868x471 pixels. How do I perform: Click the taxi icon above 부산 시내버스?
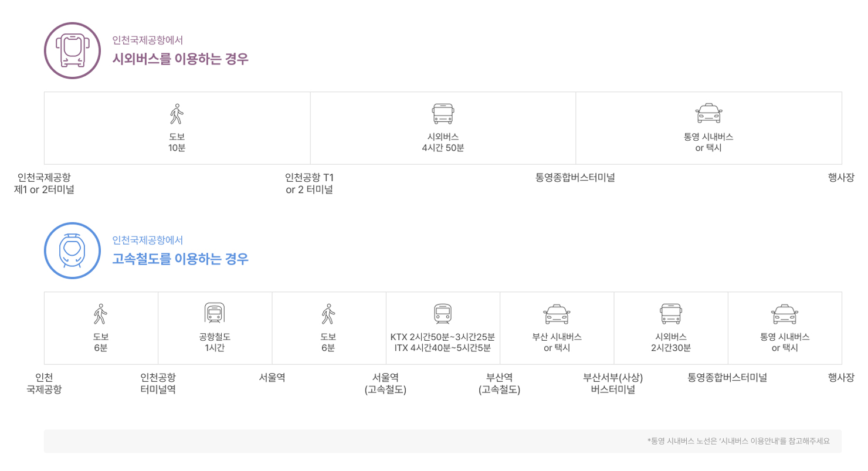point(557,314)
